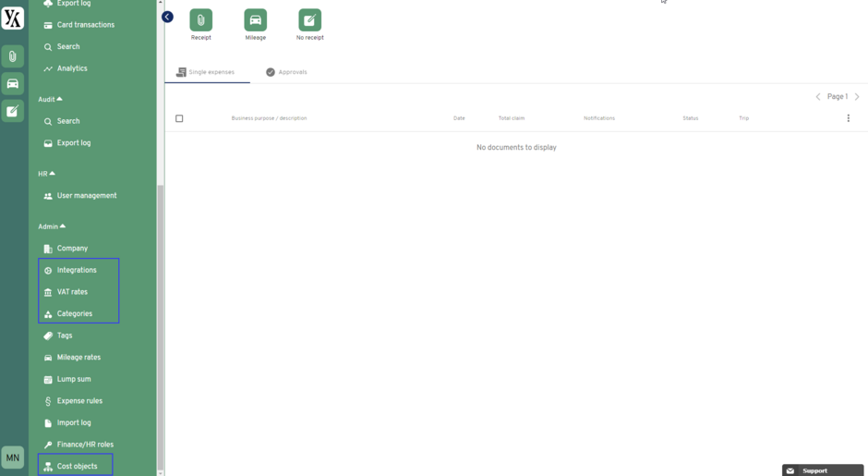Click the Receipt paperclip icon button
868x476 pixels.
200,19
